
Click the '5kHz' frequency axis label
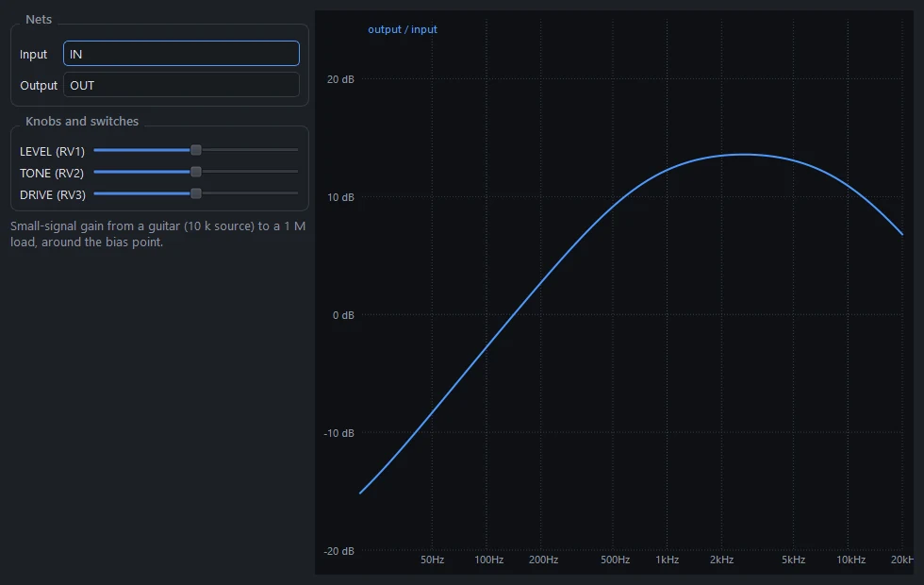[794, 560]
